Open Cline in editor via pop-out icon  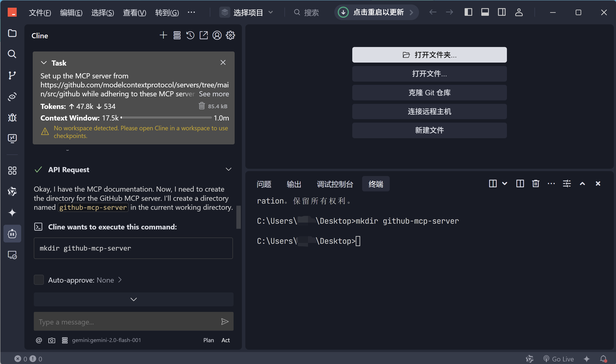[x=204, y=35]
